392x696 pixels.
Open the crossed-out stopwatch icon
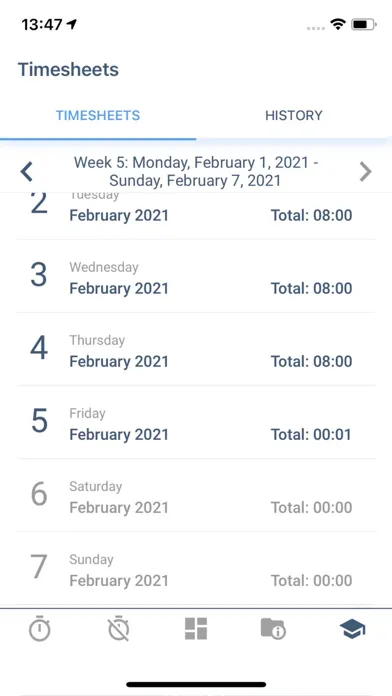pos(119,629)
